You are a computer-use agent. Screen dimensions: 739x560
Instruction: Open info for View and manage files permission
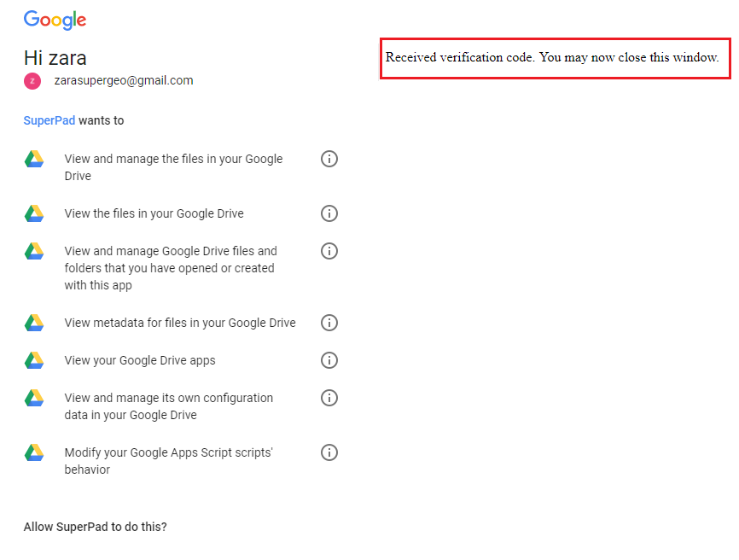click(x=329, y=159)
